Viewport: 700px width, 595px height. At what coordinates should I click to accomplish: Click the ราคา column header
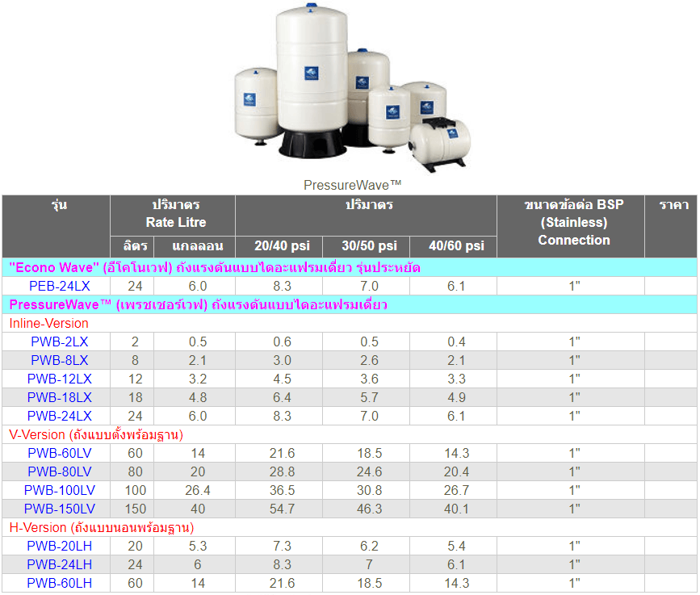click(x=673, y=205)
